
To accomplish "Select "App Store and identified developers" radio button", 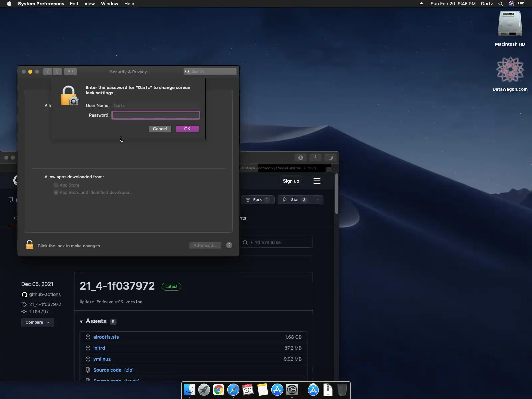I will pos(56,192).
